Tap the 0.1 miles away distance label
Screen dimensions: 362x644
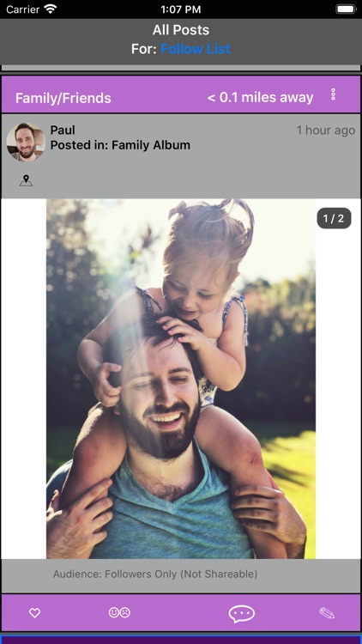260,98
